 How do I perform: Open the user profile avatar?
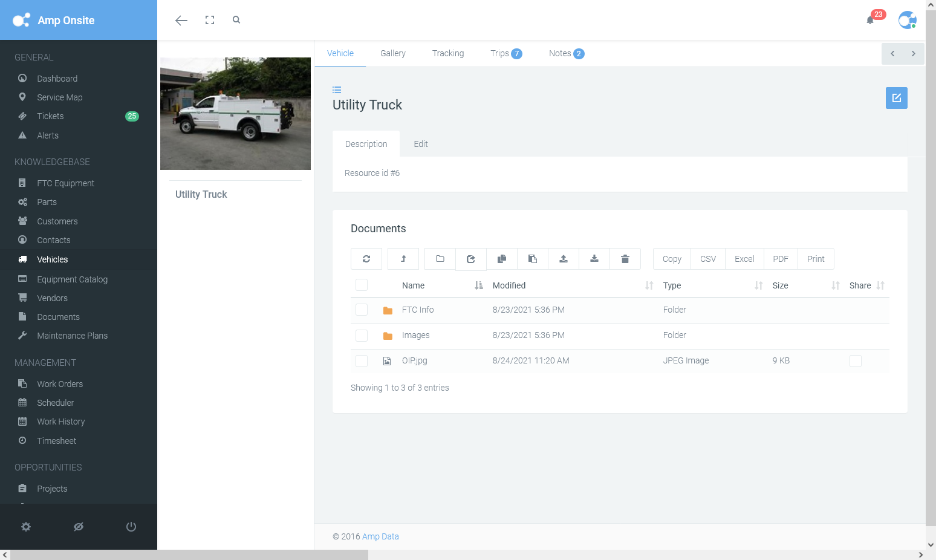(x=907, y=20)
